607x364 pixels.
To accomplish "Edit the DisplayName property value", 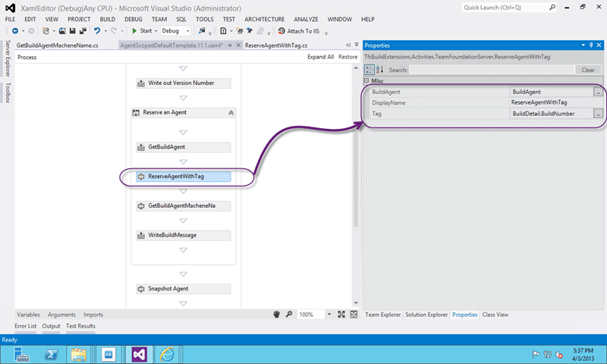I will pos(556,102).
